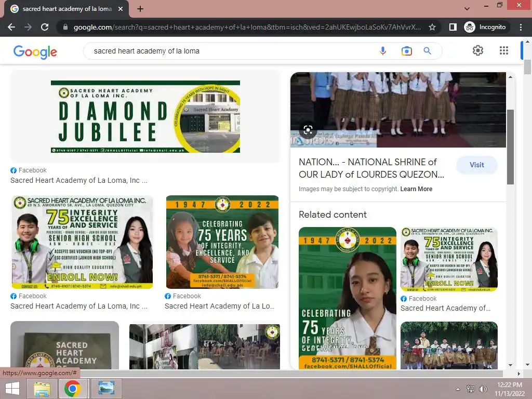View site info via the lock icon

point(65,27)
